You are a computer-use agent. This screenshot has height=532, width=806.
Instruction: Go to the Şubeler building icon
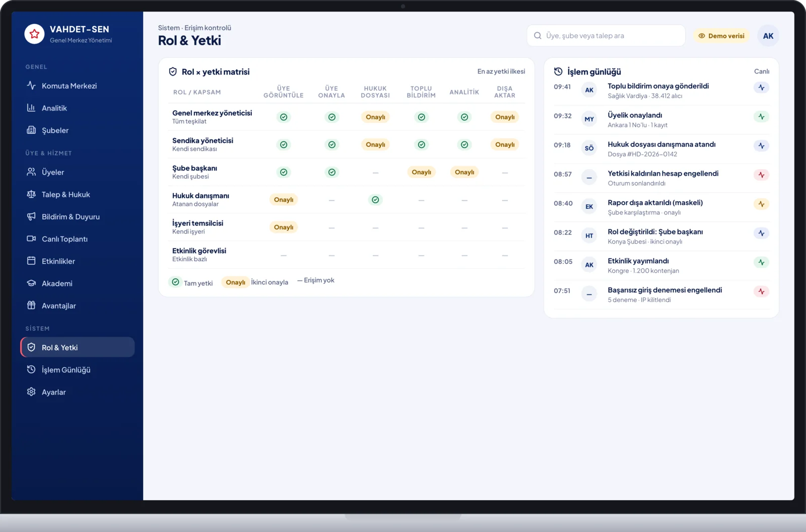coord(31,130)
